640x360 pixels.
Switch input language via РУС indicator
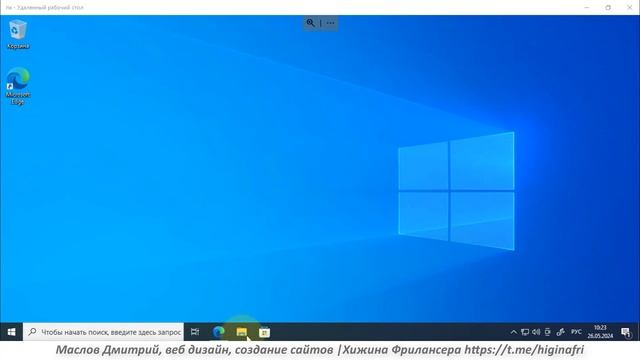[576, 332]
